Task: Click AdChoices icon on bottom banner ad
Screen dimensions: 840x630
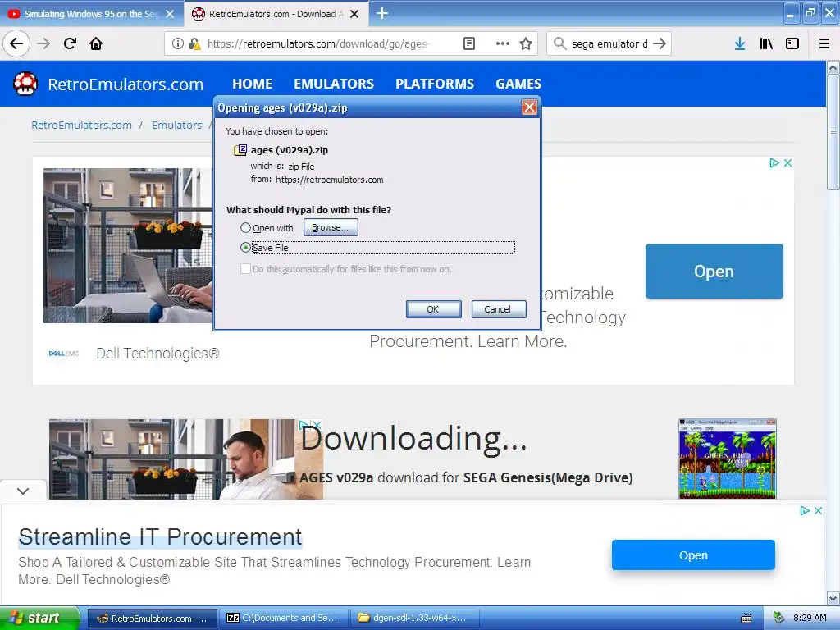Action: pos(805,510)
